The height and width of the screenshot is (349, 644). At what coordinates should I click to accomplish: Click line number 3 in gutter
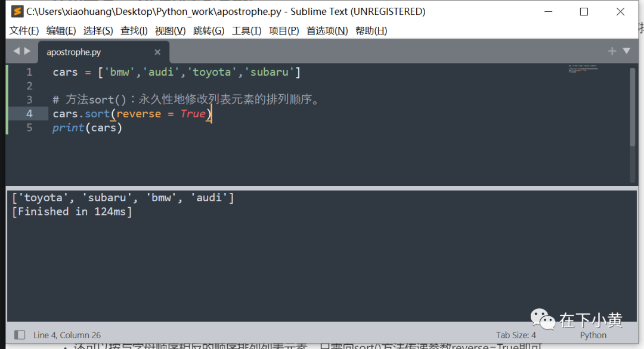point(29,99)
